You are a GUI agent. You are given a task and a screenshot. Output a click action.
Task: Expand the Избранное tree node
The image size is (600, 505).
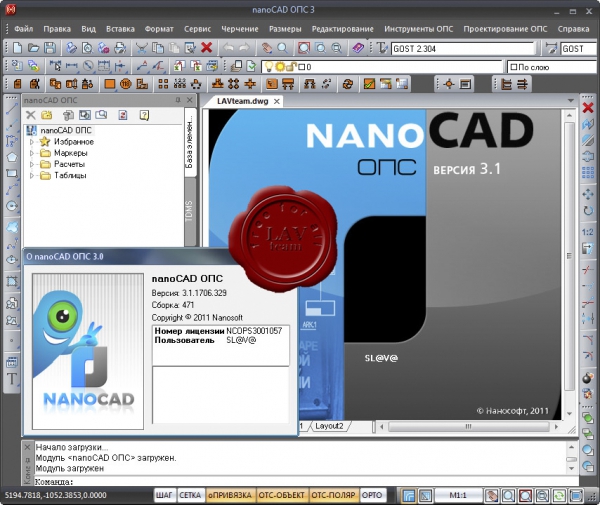tap(32, 142)
